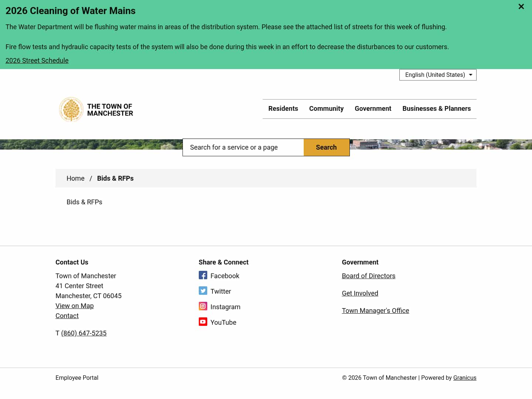Click the (860) 647-5235 phone number
This screenshot has height=399, width=532.
[x=84, y=333]
